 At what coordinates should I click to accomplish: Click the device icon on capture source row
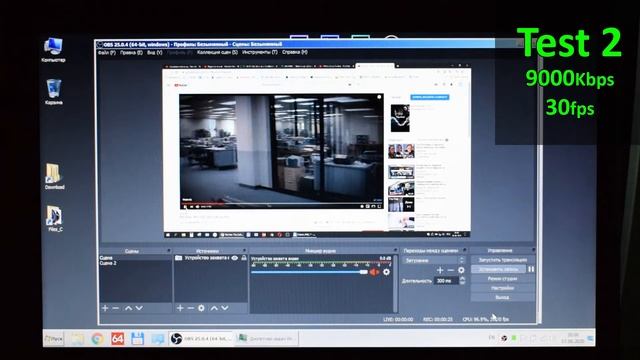pyautogui.click(x=179, y=258)
